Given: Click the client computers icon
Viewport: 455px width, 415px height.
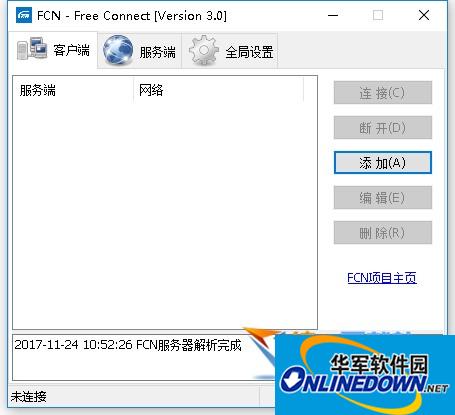Looking at the screenshot, I should click(x=32, y=48).
